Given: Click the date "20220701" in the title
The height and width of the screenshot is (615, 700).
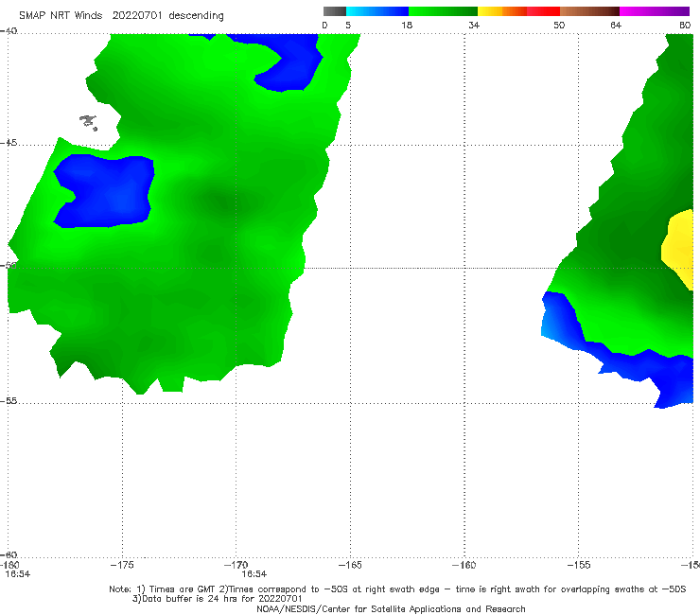Looking at the screenshot, I should point(137,16).
